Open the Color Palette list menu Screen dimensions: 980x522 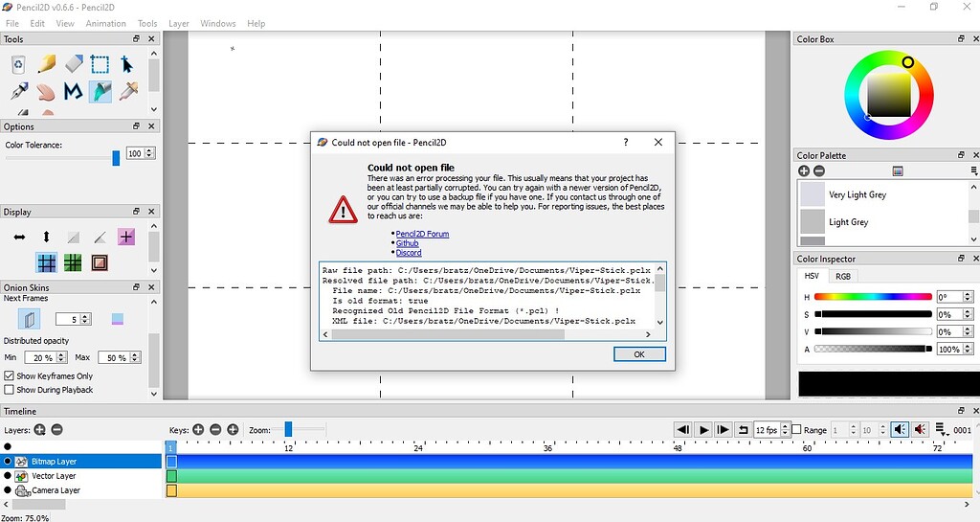tap(973, 170)
